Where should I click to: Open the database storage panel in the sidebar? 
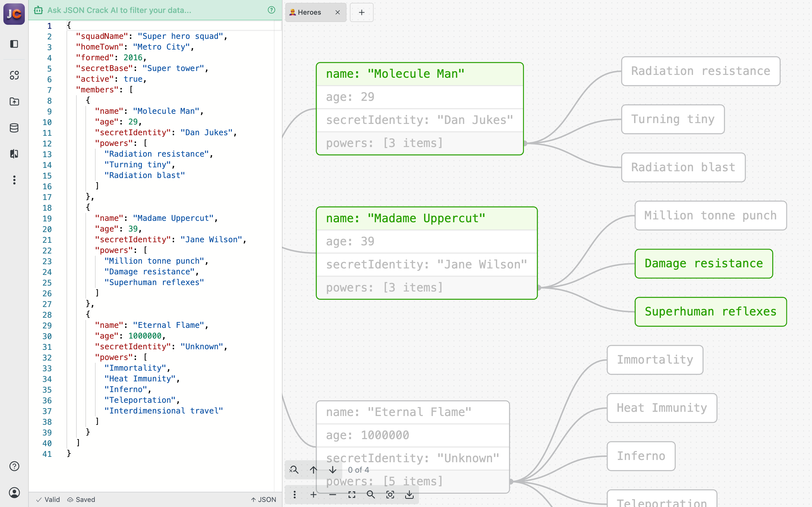point(14,128)
